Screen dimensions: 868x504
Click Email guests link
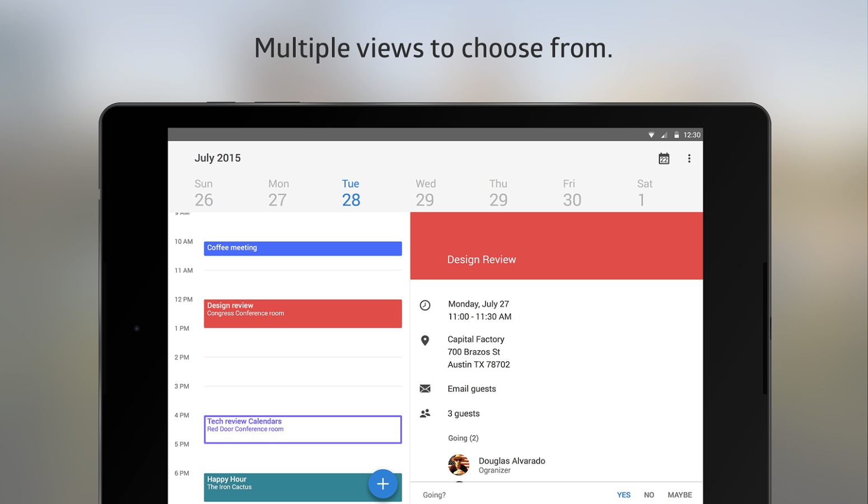(x=472, y=389)
